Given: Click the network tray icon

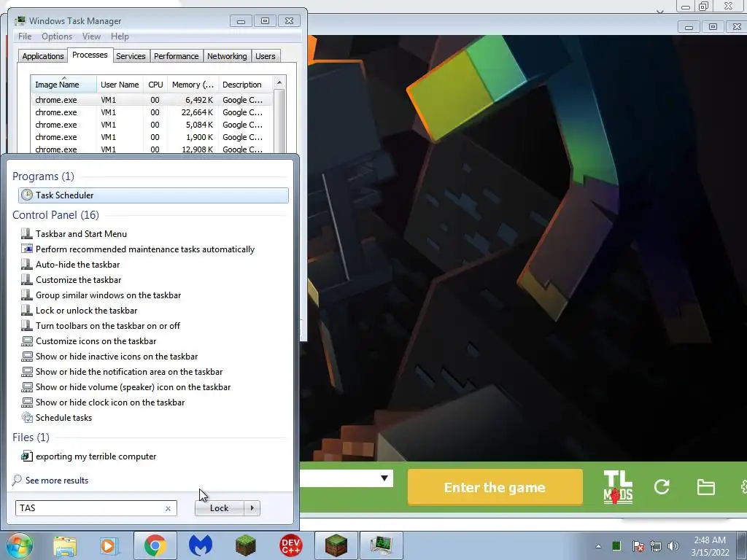Looking at the screenshot, I should tap(656, 545).
